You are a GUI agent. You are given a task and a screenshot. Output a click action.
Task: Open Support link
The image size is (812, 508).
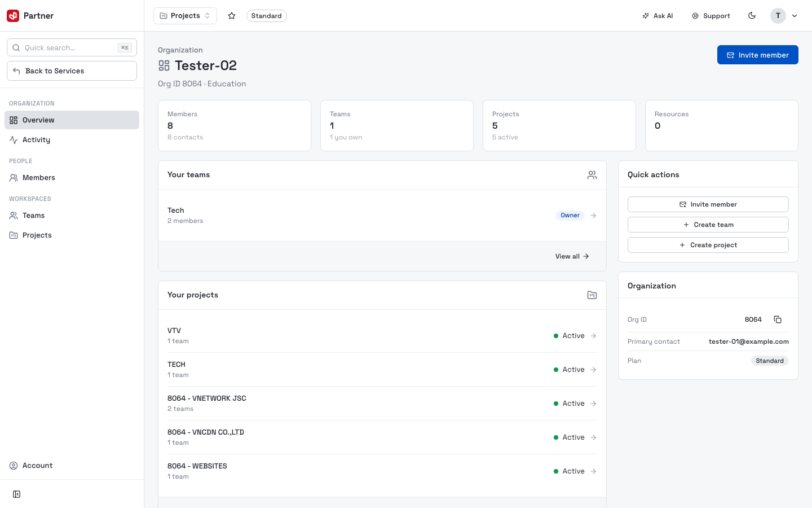coord(711,16)
